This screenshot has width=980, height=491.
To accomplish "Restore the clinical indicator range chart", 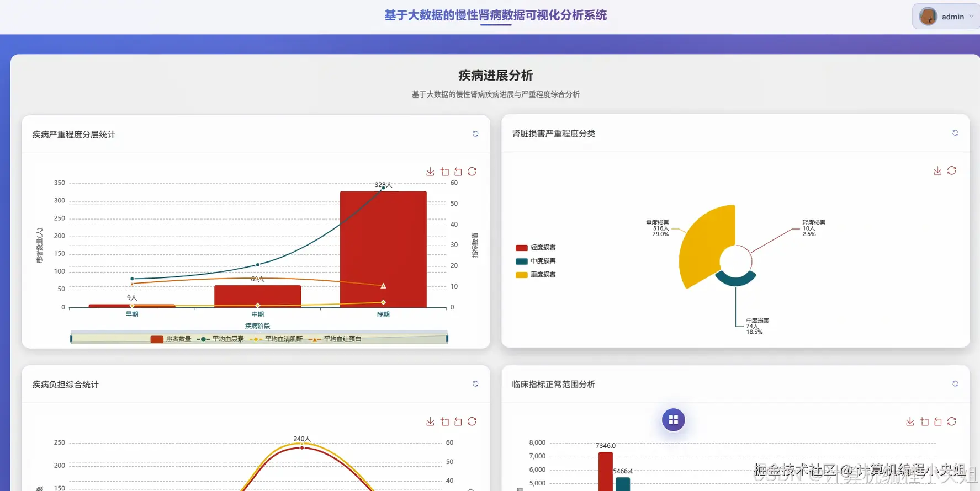I will click(952, 421).
